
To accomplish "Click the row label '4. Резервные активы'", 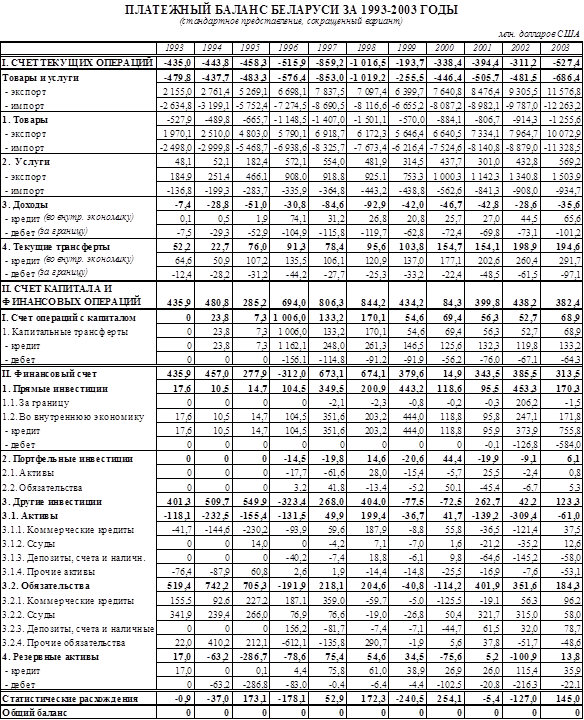I will 51,657.
